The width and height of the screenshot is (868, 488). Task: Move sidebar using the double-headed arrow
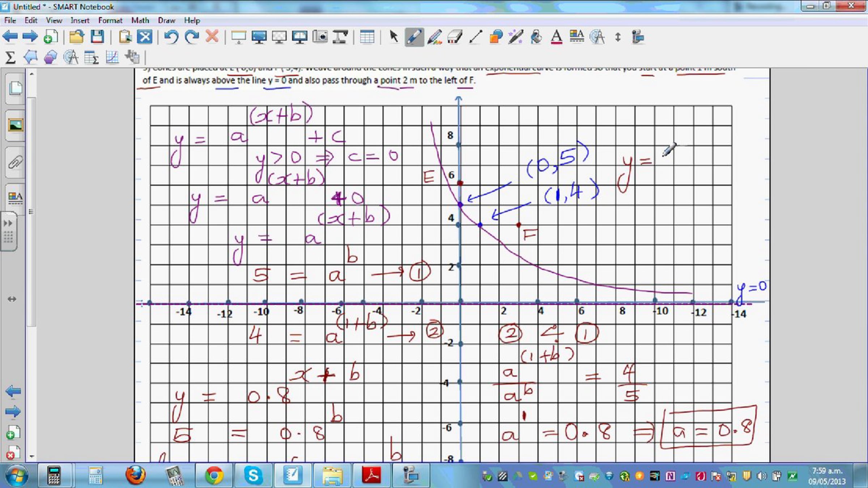(x=12, y=299)
